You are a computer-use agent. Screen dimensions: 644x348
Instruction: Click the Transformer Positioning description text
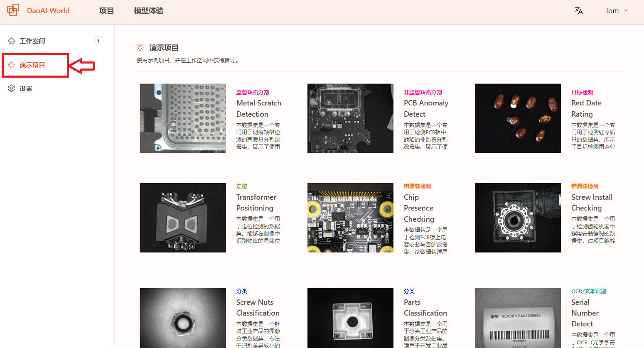[258, 230]
